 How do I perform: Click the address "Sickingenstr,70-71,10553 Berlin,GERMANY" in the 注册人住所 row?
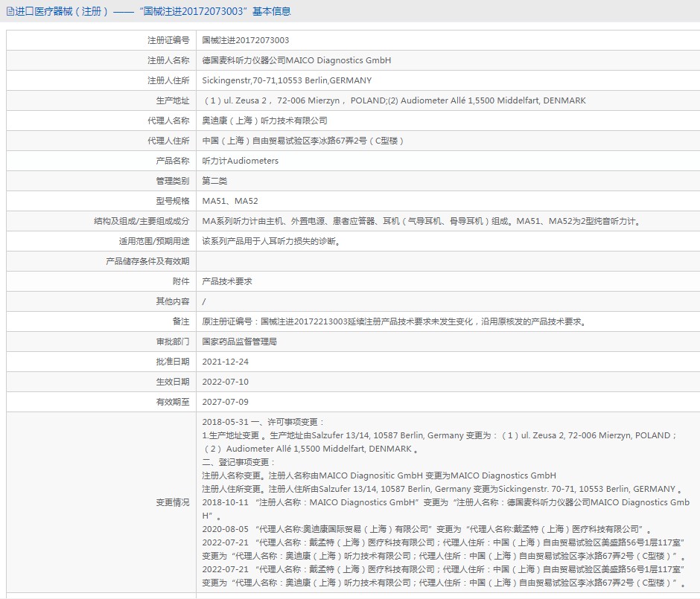point(287,80)
